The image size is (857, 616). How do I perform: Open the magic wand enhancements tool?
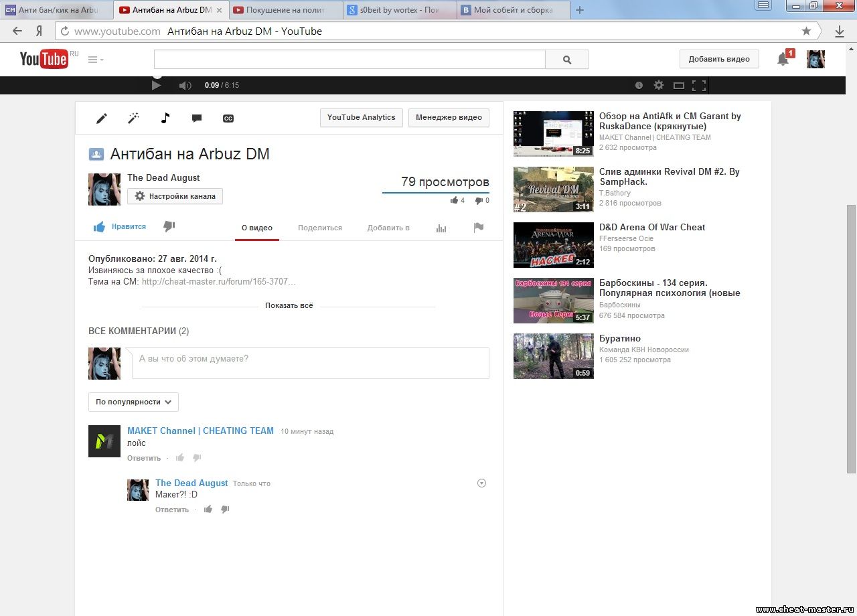tap(133, 119)
